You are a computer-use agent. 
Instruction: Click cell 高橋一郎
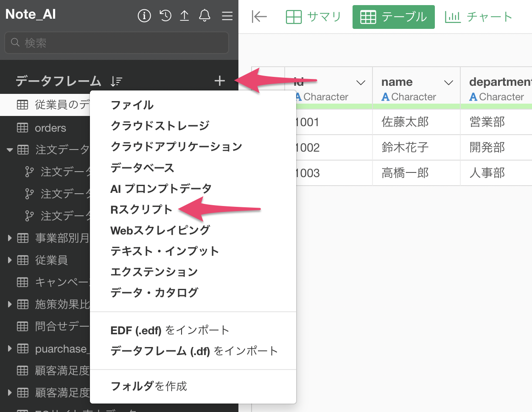[416, 173]
